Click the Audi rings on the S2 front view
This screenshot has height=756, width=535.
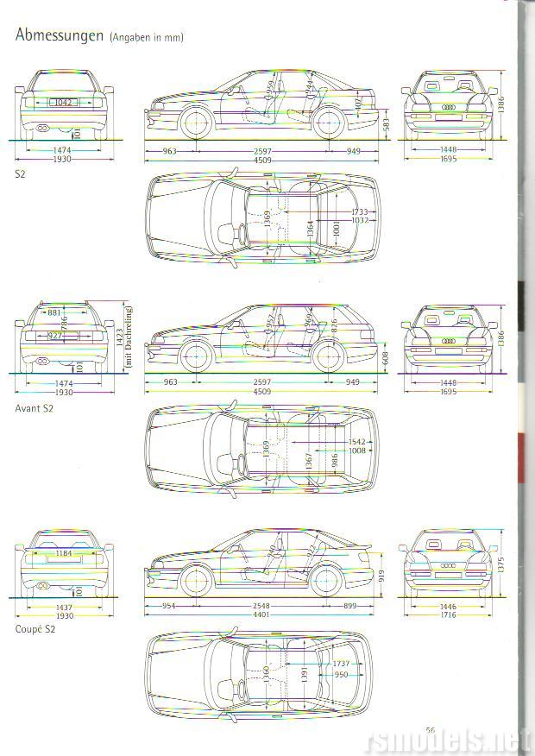coord(448,108)
